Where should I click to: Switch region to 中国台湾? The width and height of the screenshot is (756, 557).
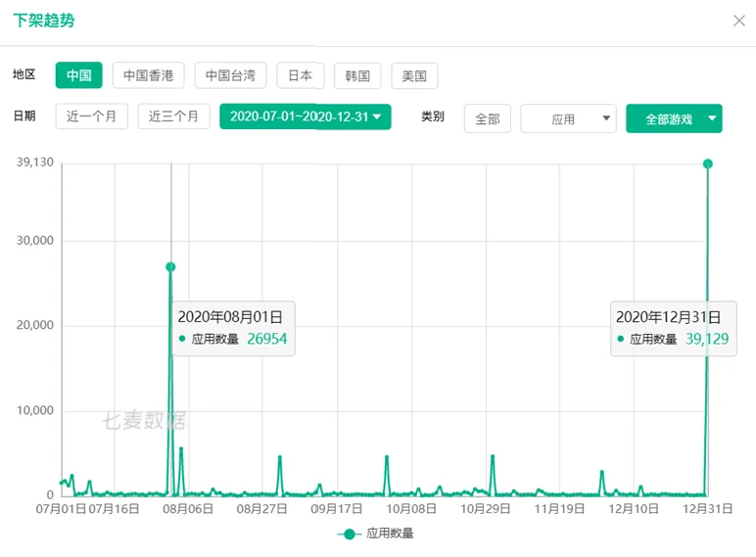pyautogui.click(x=230, y=75)
